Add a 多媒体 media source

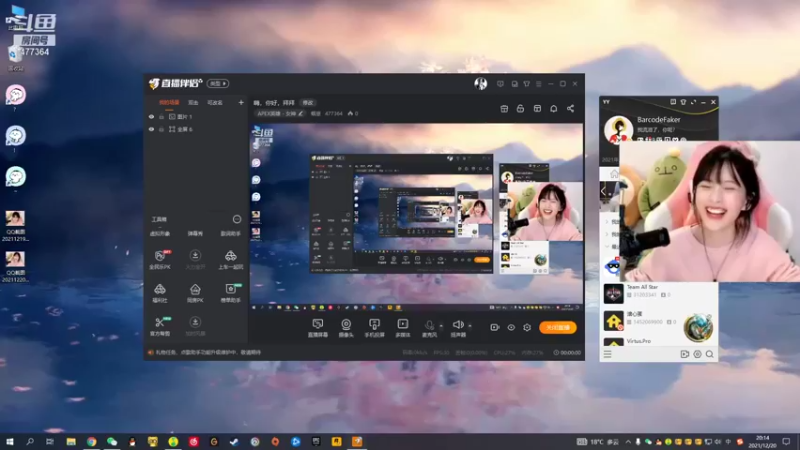(403, 328)
